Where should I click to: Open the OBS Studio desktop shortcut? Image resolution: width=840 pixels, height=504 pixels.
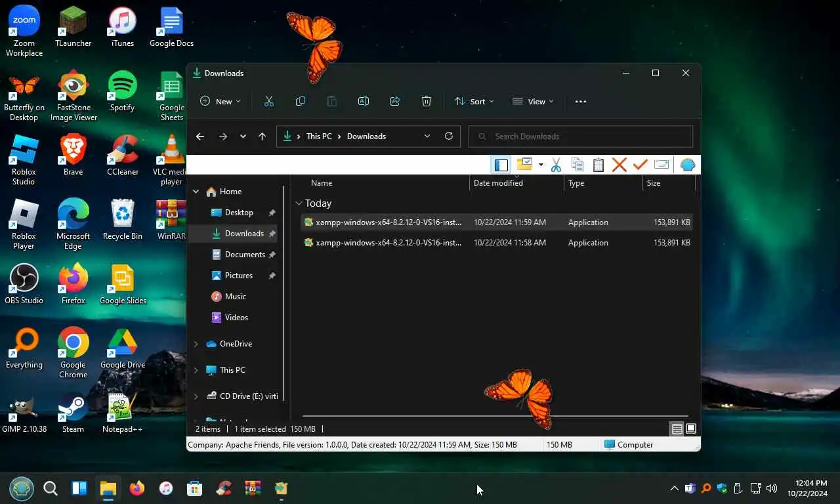(x=24, y=284)
